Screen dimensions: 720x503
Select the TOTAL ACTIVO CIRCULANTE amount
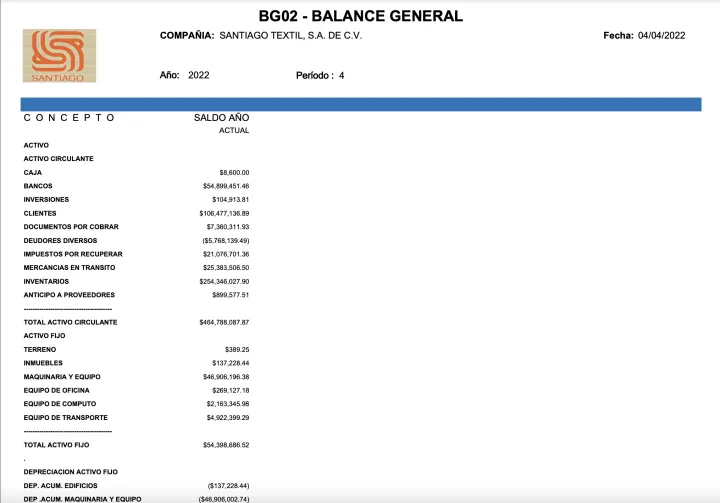pos(224,322)
